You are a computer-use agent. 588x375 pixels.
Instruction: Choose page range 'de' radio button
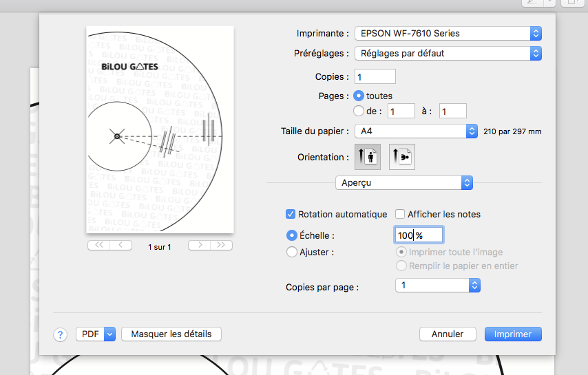coord(358,110)
